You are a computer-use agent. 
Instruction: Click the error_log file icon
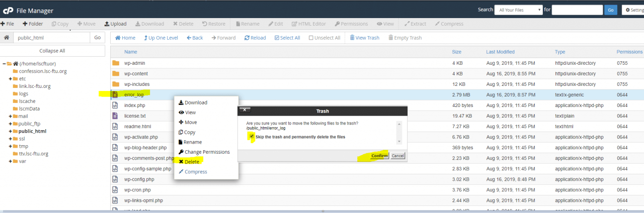pyautogui.click(x=115, y=94)
